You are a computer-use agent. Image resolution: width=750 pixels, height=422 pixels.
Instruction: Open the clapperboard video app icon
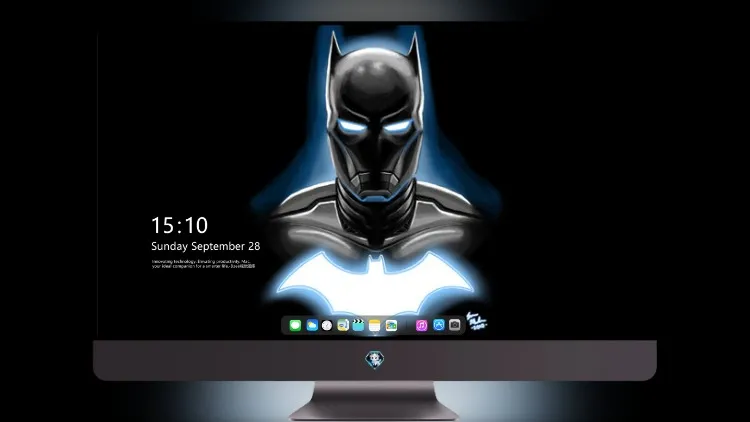click(358, 325)
